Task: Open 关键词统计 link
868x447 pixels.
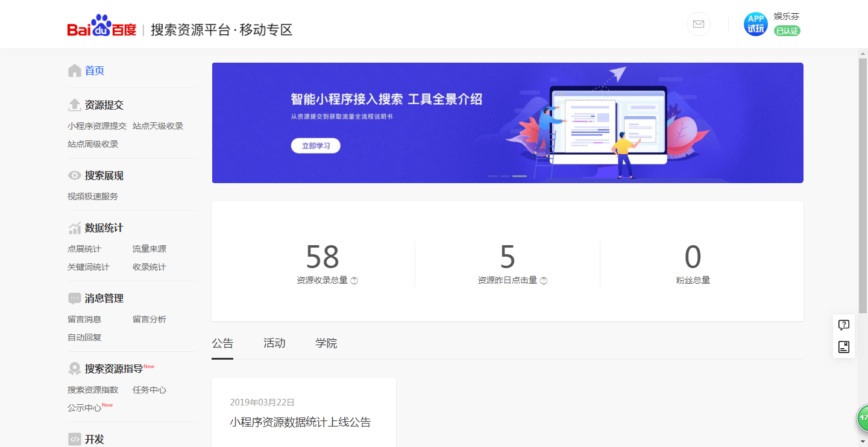Action: [x=89, y=267]
